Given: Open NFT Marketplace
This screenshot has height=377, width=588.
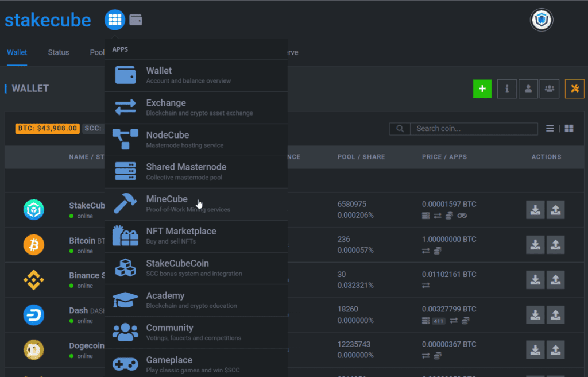Looking at the screenshot, I should pos(196,236).
